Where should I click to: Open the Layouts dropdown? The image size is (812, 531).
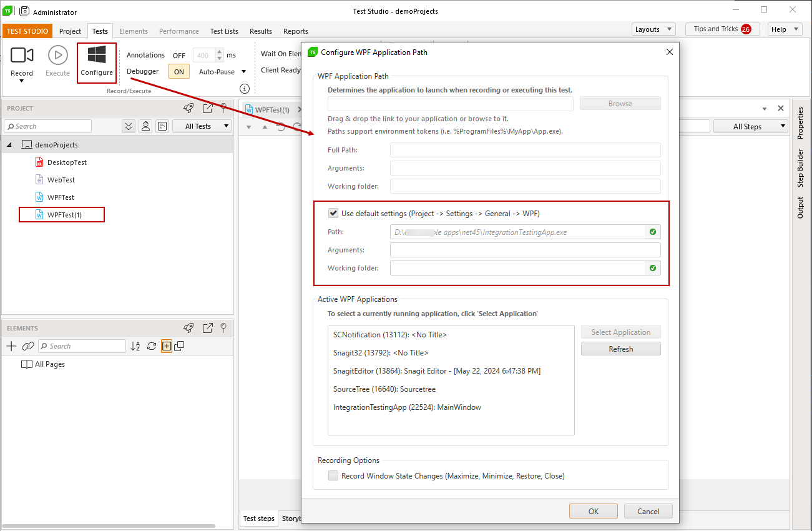[653, 29]
